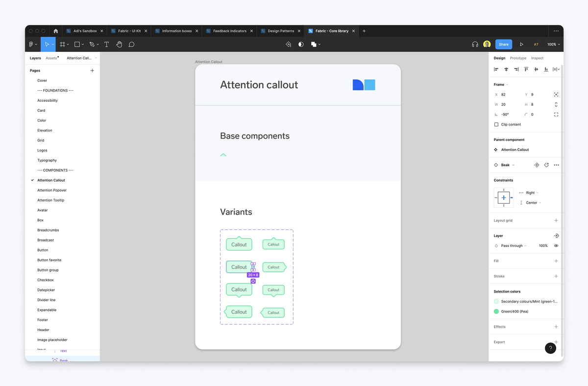Open the zoom level 100% dropdown
The width and height of the screenshot is (588, 386).
pyautogui.click(x=554, y=44)
